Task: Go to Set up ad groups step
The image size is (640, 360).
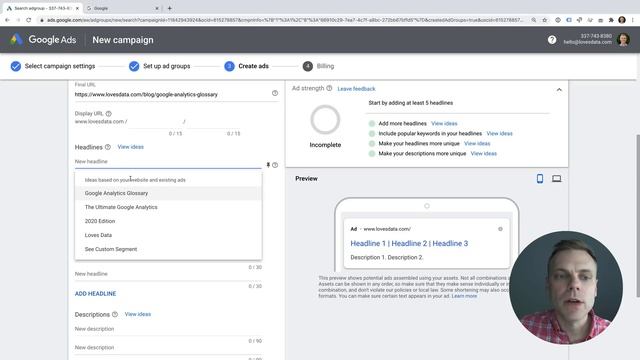Action: pyautogui.click(x=160, y=66)
